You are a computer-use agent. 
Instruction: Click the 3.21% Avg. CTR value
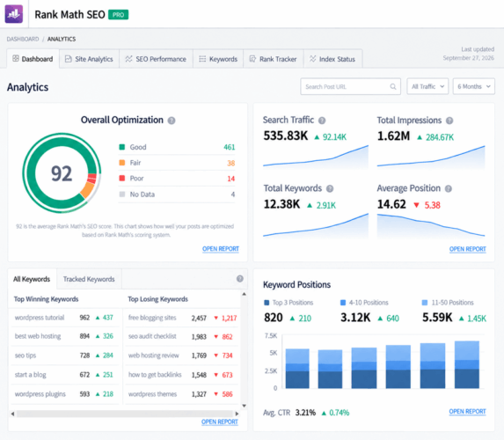click(305, 413)
